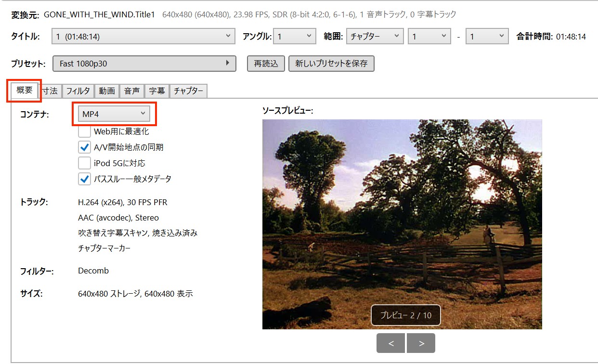The image size is (598, 364).
Task: Open the コンテナ MP4 dropdown
Action: tap(114, 114)
